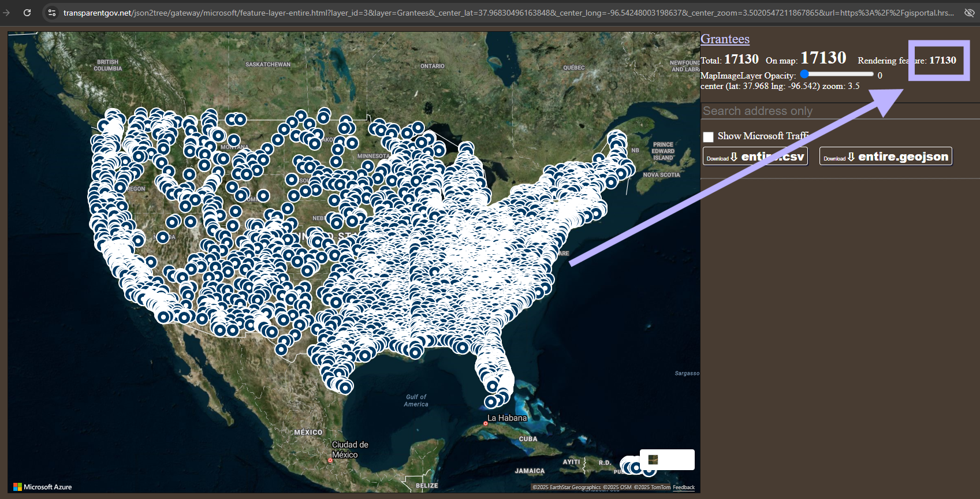The image size is (980, 499).
Task: Open the Feedback link on the map
Action: (x=684, y=487)
